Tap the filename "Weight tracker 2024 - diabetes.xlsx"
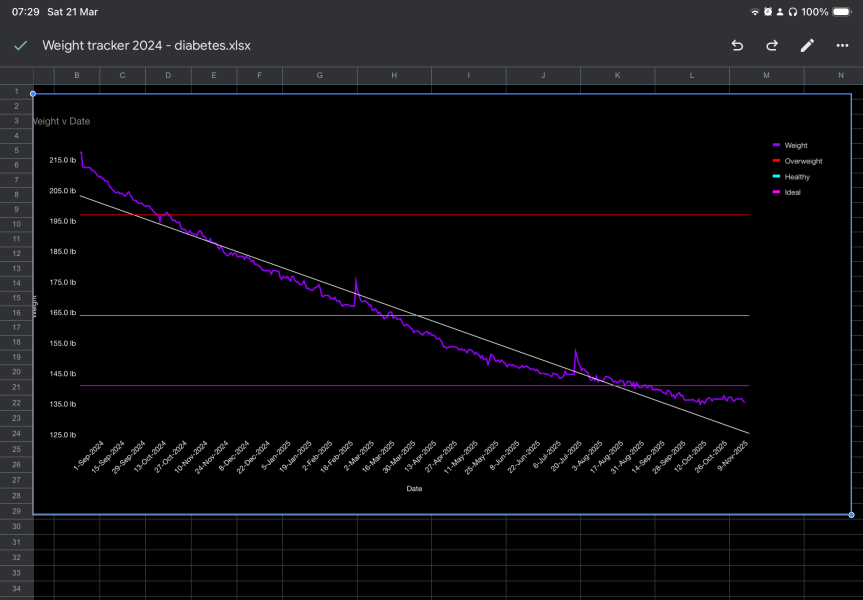The height and width of the screenshot is (600, 863). pyautogui.click(x=146, y=46)
